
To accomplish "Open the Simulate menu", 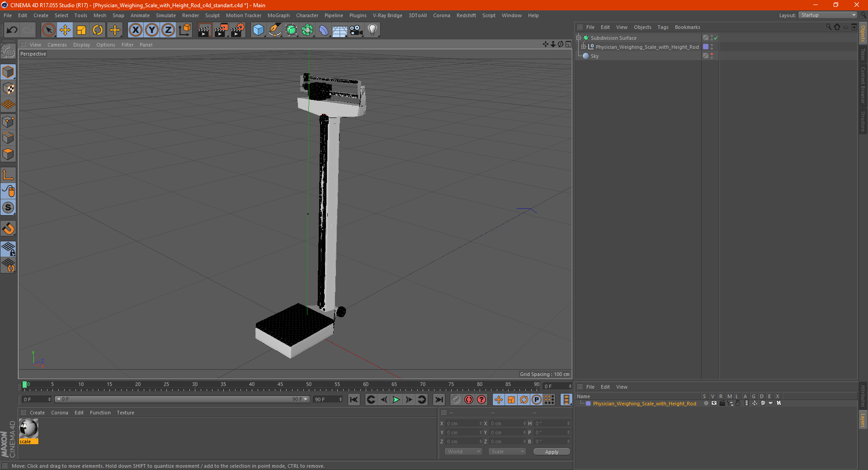I will tap(166, 15).
